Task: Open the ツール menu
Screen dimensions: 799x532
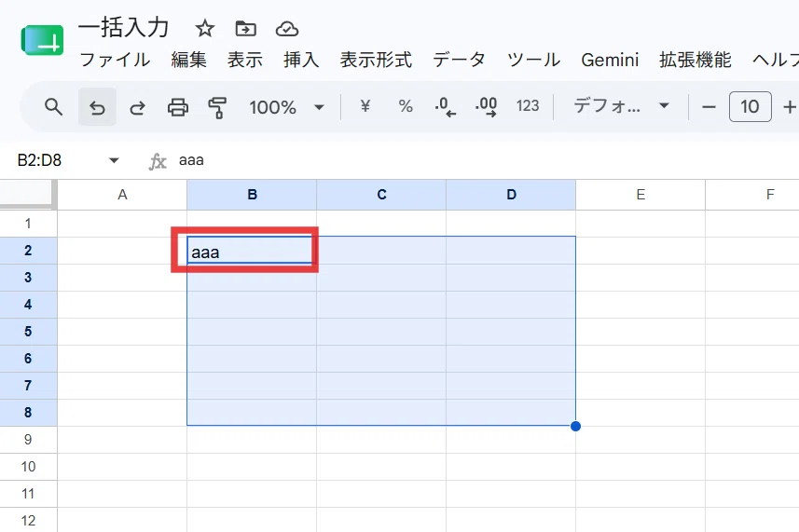Action: click(x=533, y=60)
